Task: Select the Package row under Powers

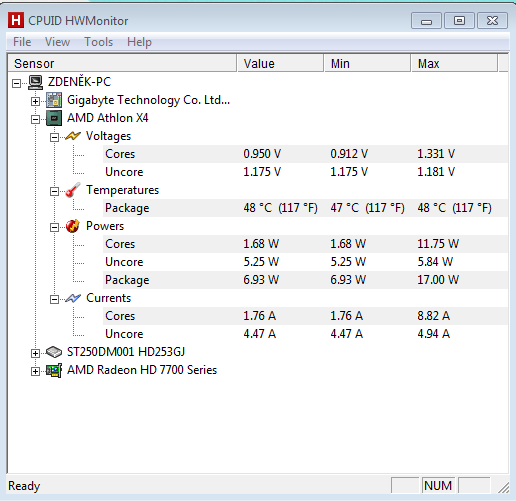Action: point(306,280)
